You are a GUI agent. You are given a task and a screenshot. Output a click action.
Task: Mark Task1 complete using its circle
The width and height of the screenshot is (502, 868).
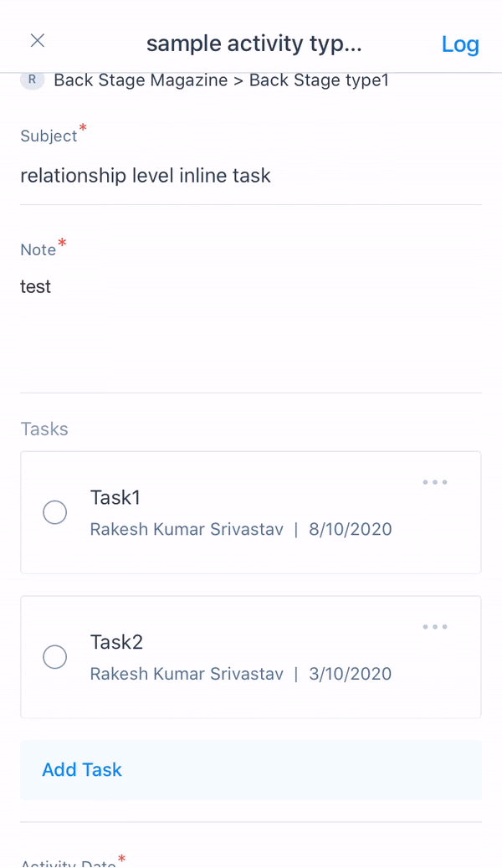pyautogui.click(x=55, y=512)
